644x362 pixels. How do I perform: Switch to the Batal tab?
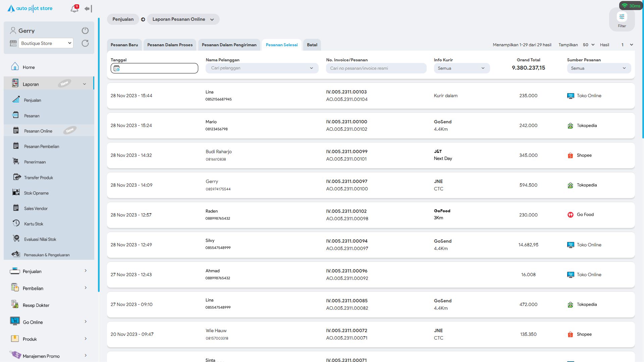click(312, 45)
